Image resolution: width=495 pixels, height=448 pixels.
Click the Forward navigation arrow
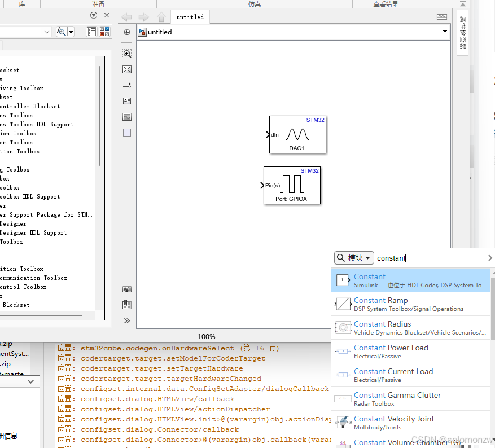coord(143,17)
